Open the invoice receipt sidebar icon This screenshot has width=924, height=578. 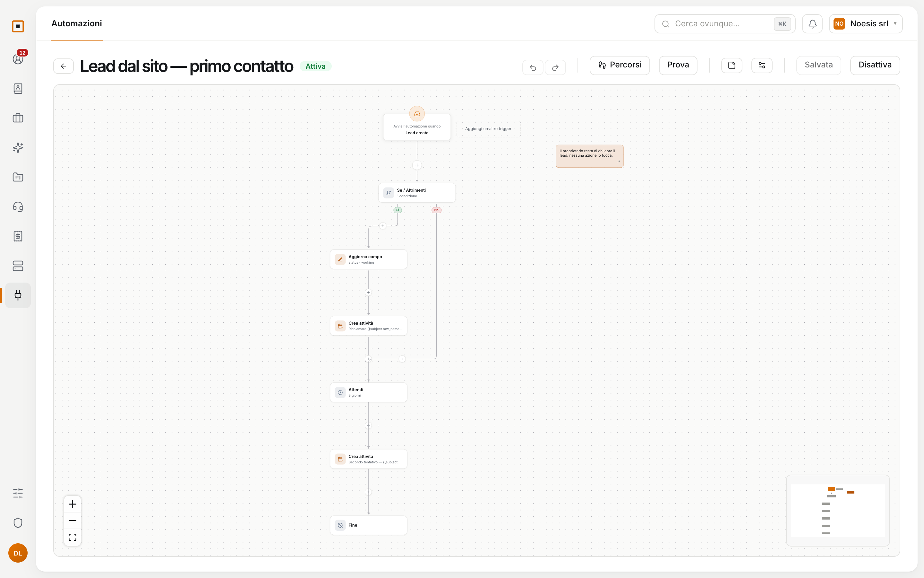tap(18, 236)
